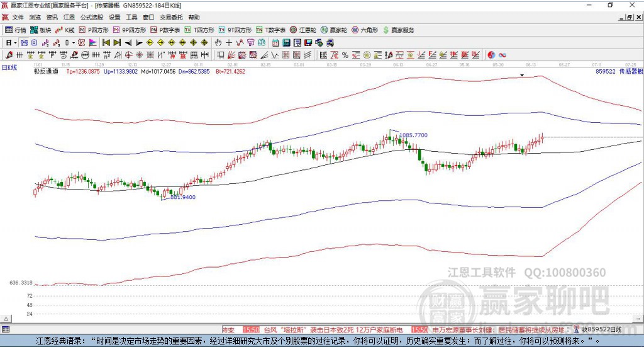Open the 江恩轮 Gann wheel tool

click(x=303, y=30)
